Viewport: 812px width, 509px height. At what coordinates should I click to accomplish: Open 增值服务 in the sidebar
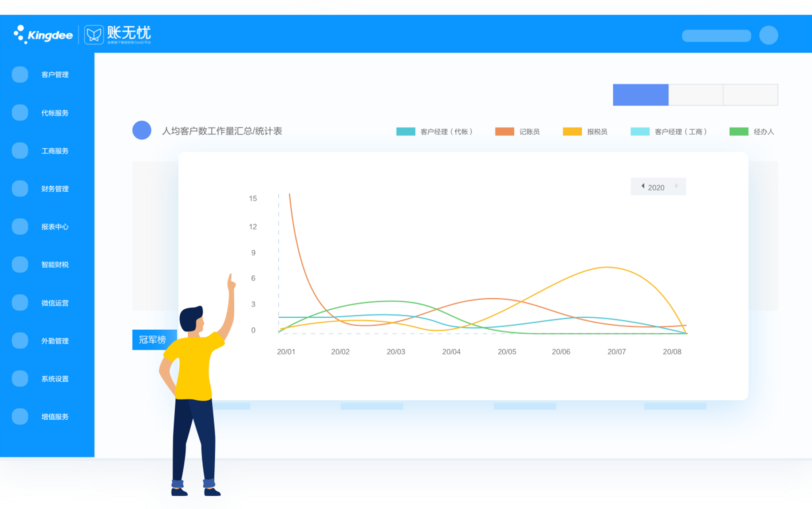tap(55, 417)
